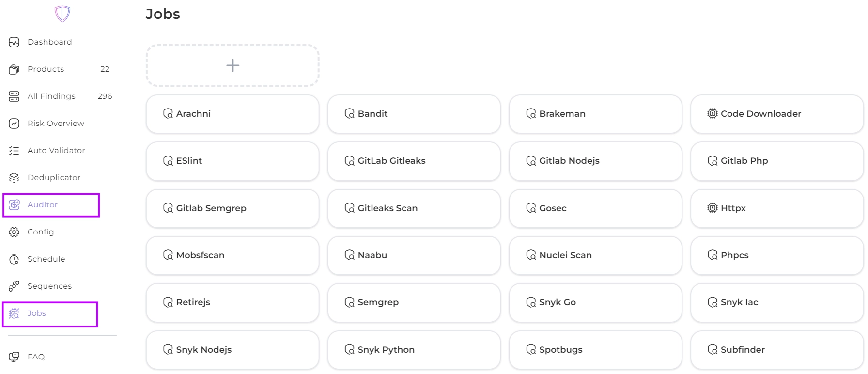Click the Schedule clock icon

pyautogui.click(x=14, y=259)
